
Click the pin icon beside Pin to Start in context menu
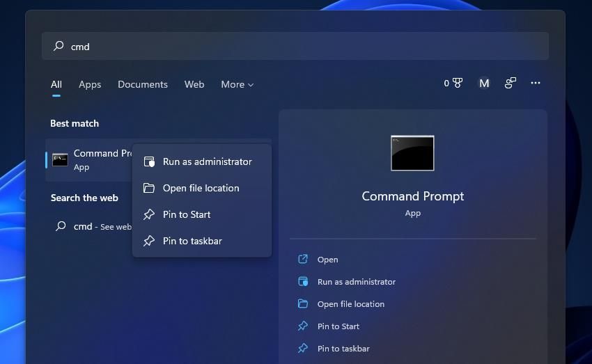[149, 214]
